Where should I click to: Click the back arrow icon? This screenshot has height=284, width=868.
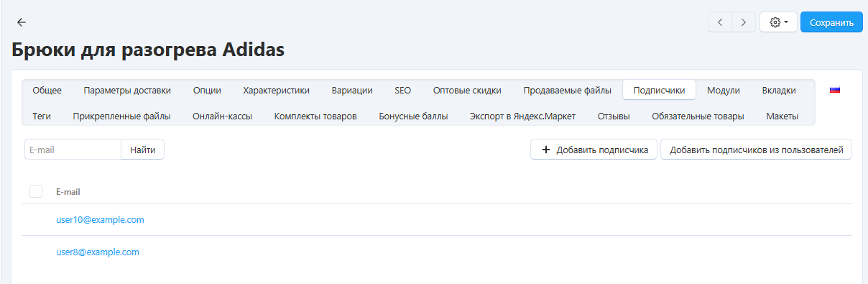(x=22, y=22)
